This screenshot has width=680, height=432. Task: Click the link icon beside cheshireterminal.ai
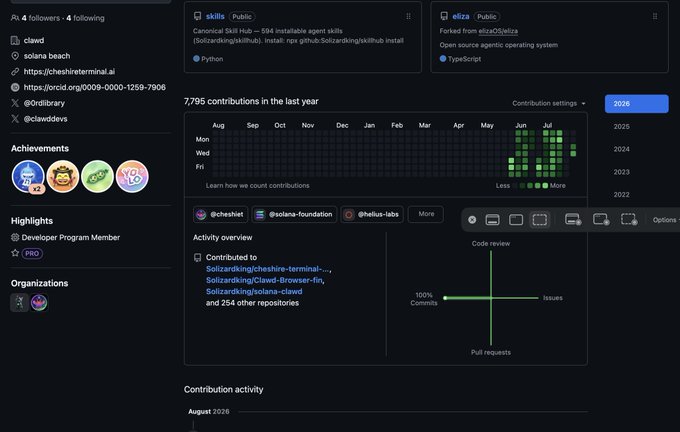(15, 72)
